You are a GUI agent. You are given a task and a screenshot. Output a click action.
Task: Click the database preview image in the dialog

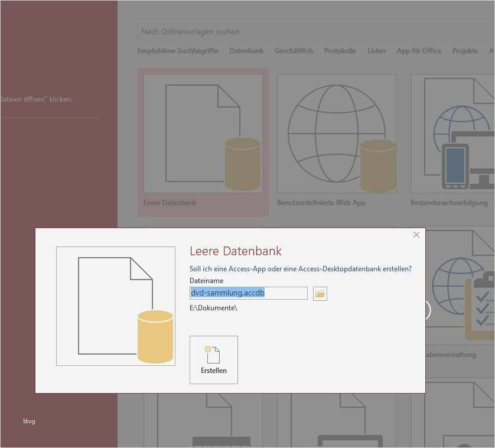[116, 306]
